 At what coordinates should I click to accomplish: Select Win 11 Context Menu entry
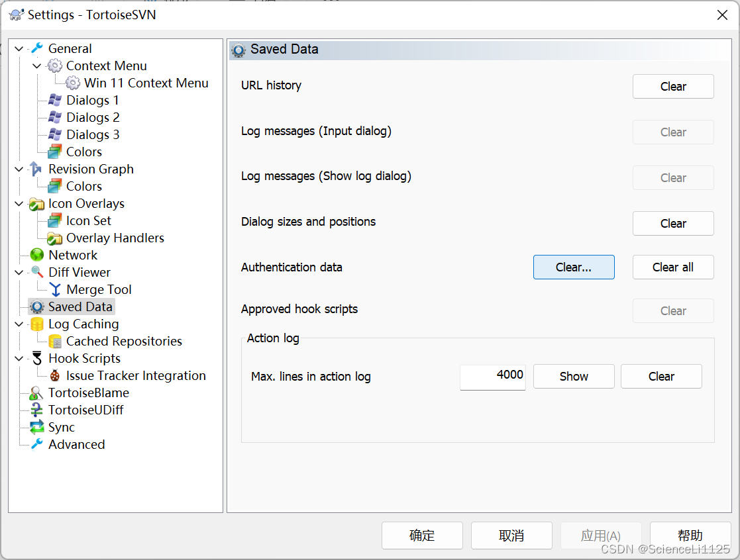point(146,83)
